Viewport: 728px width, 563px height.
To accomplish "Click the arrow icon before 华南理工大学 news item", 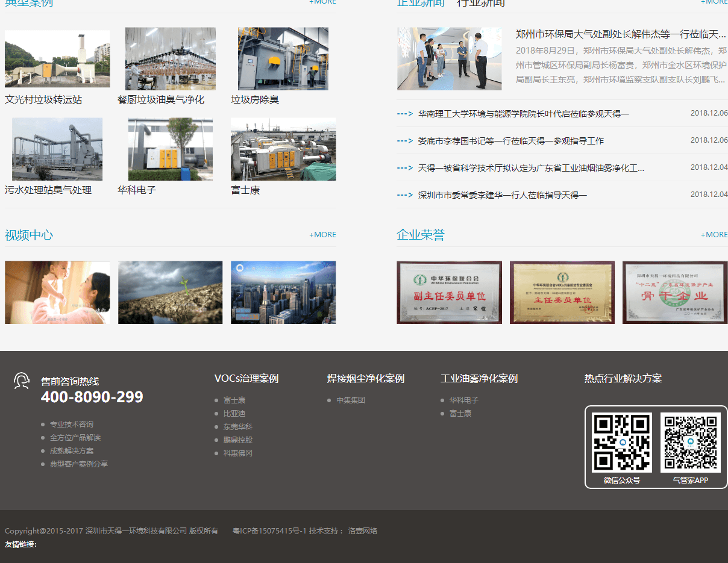I will tap(404, 113).
